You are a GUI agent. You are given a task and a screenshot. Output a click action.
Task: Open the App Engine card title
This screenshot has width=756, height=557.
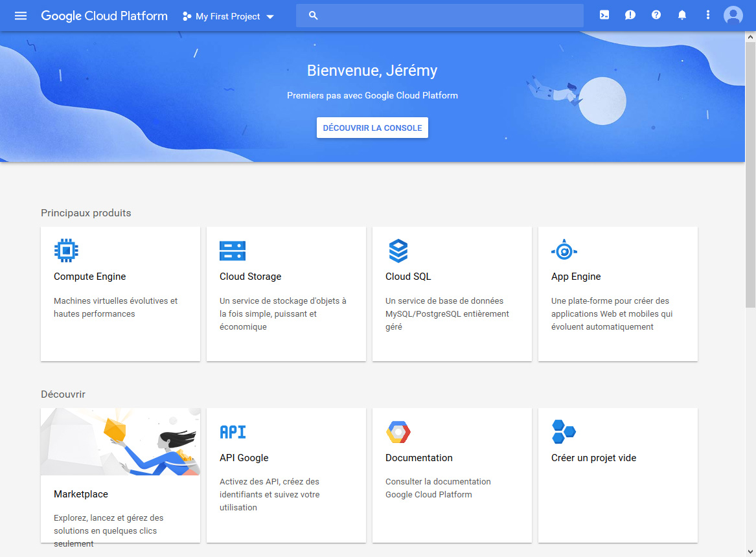(576, 277)
